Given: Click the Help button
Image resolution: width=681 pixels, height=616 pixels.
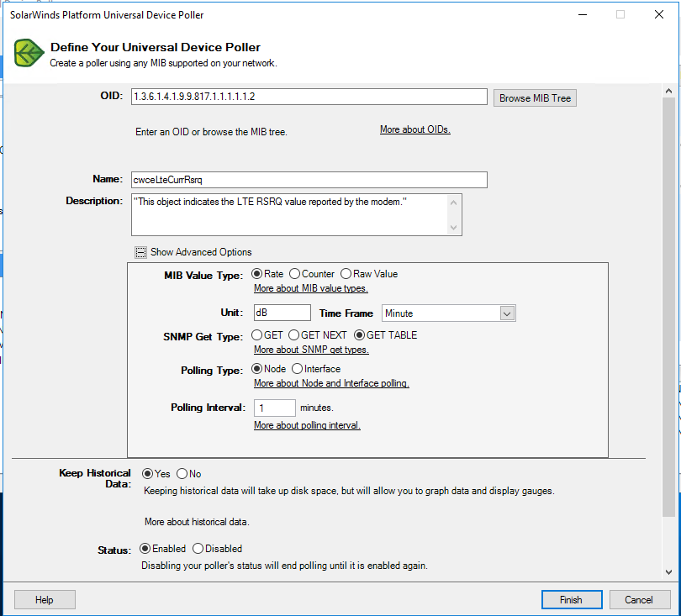Looking at the screenshot, I should pos(45,599).
